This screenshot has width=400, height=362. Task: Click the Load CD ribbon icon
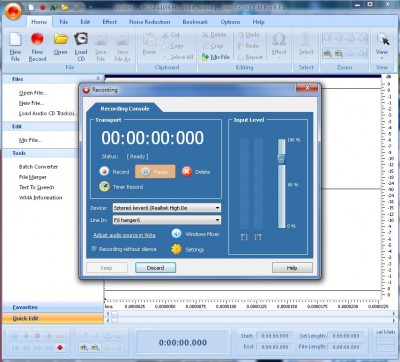(81, 39)
